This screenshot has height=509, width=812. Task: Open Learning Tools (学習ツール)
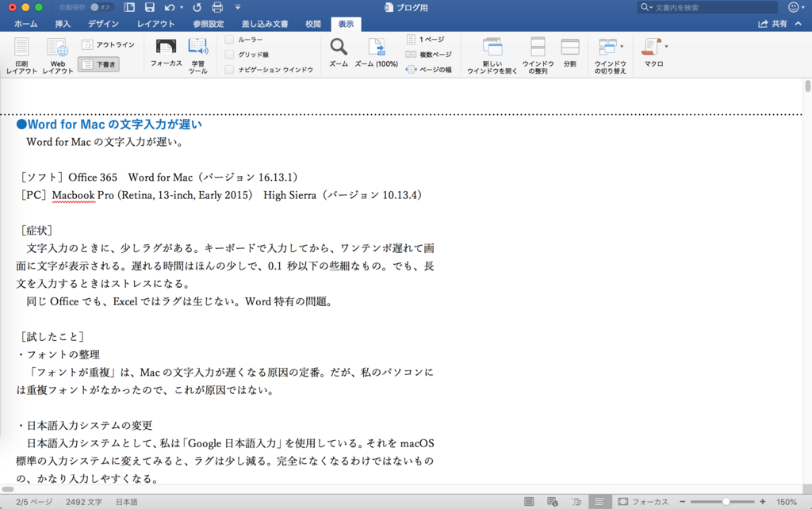tap(197, 55)
